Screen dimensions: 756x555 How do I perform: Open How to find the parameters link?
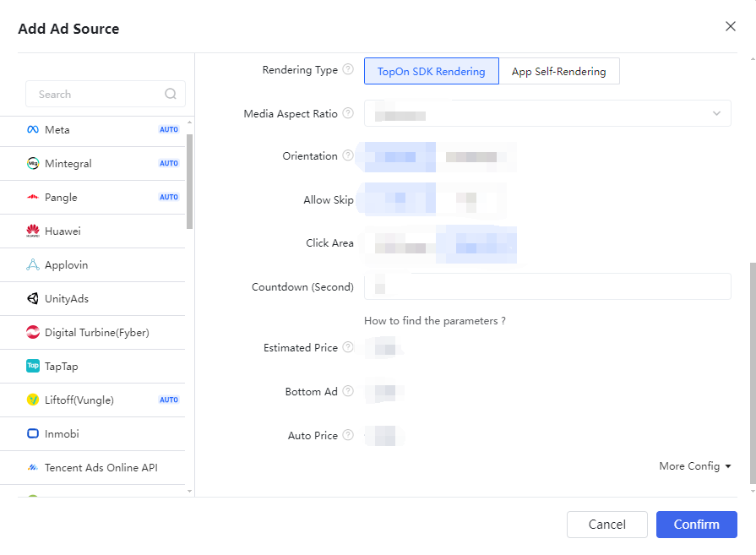pyautogui.click(x=435, y=321)
